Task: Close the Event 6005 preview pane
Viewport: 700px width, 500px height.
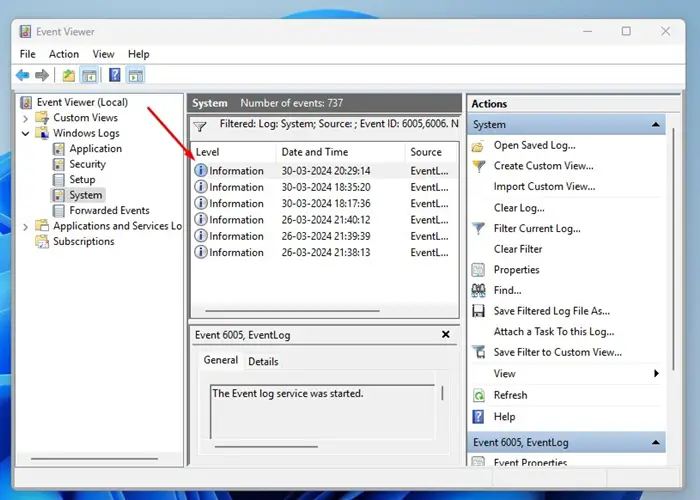Action: 446,334
